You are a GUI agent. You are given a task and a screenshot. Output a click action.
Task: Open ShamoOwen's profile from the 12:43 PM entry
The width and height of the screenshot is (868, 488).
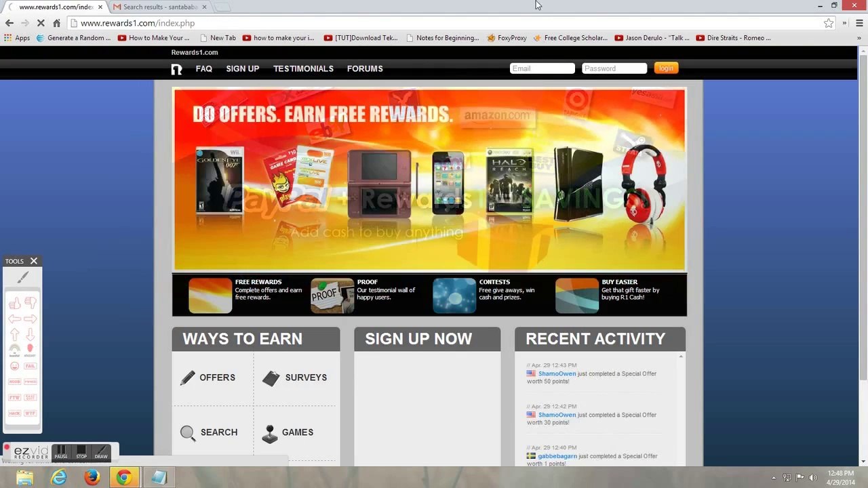click(x=557, y=373)
